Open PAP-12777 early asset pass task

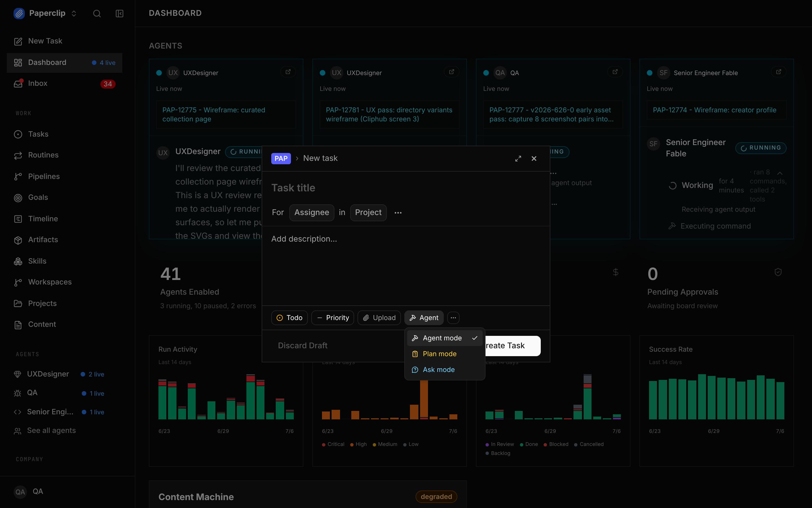point(553,115)
